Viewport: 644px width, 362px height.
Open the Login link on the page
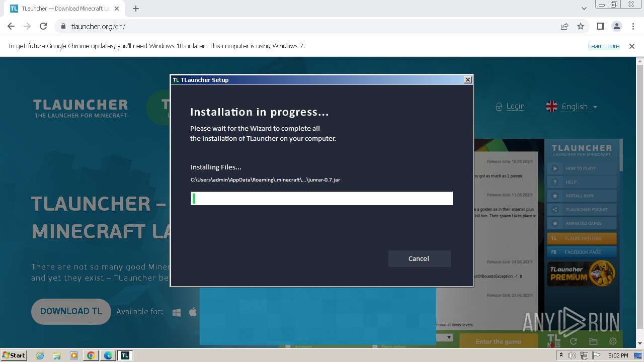pyautogui.click(x=515, y=106)
